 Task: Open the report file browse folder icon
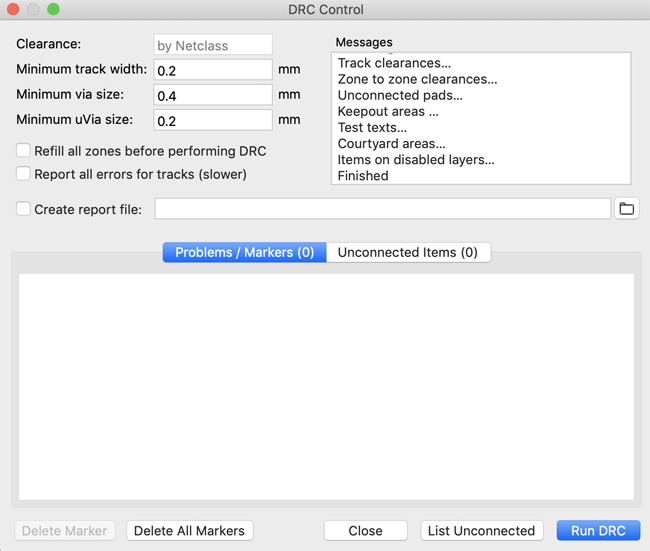[x=626, y=209]
